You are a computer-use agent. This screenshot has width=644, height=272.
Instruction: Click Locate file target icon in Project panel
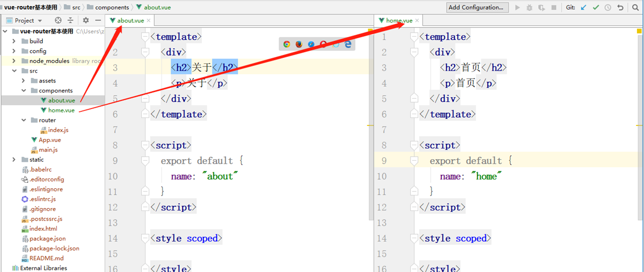pyautogui.click(x=58, y=20)
